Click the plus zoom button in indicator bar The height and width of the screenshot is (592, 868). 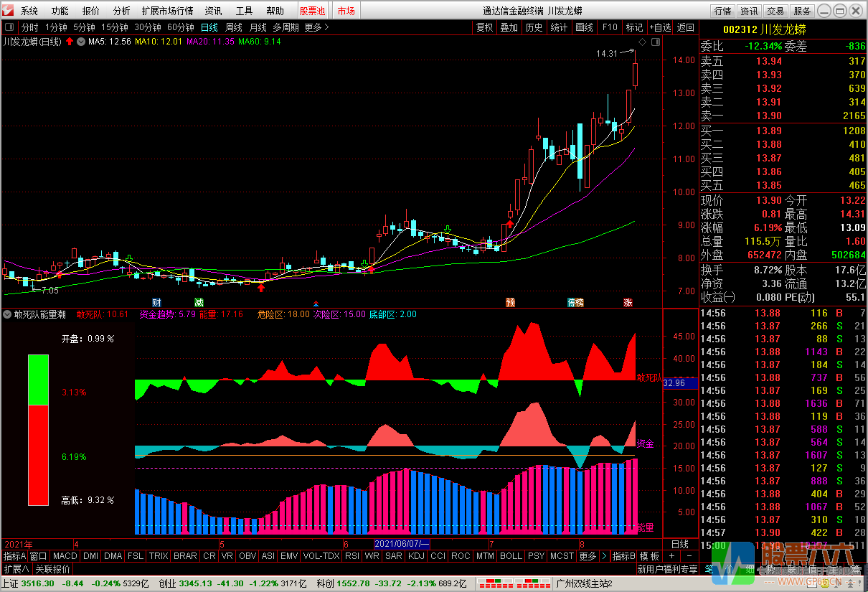(x=671, y=556)
